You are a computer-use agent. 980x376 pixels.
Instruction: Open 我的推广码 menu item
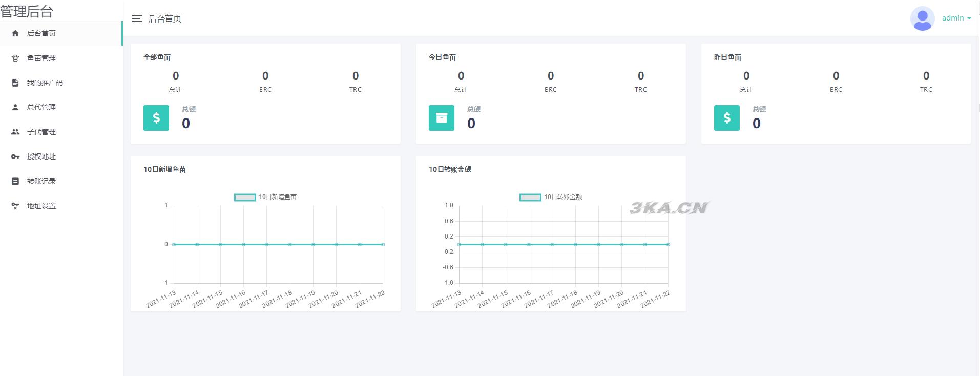tap(61, 83)
